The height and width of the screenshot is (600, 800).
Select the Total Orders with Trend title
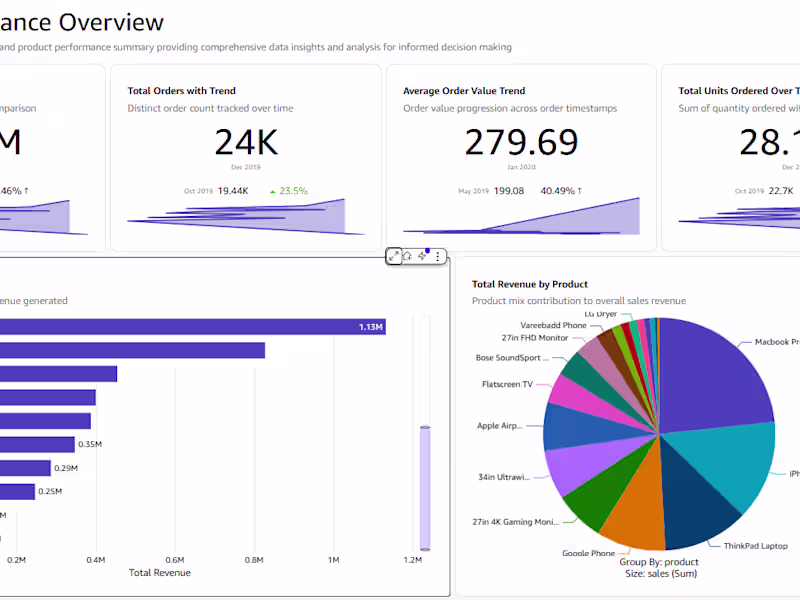pos(182,91)
